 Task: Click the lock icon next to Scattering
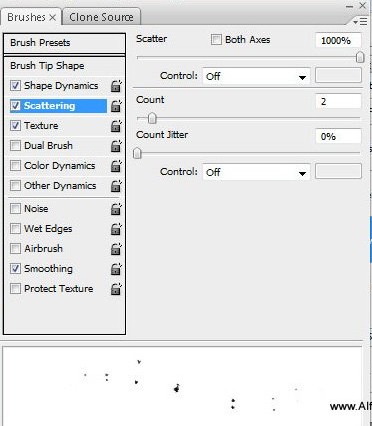[116, 106]
